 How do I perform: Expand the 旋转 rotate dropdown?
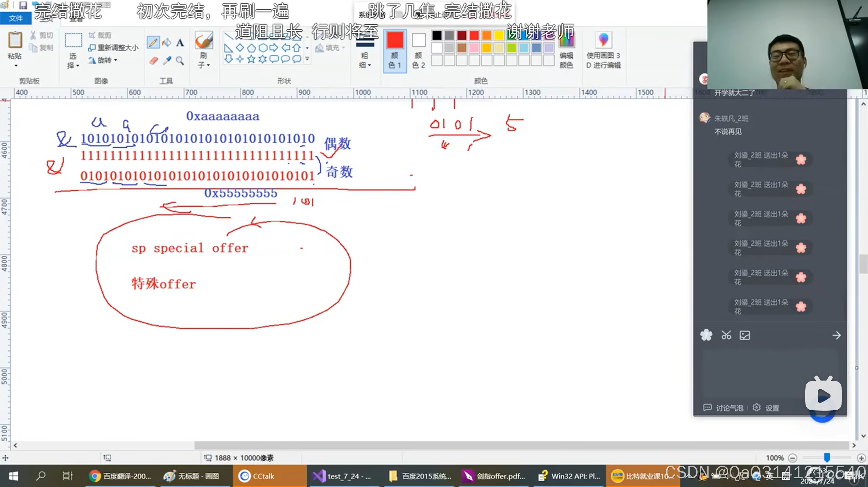coord(104,60)
